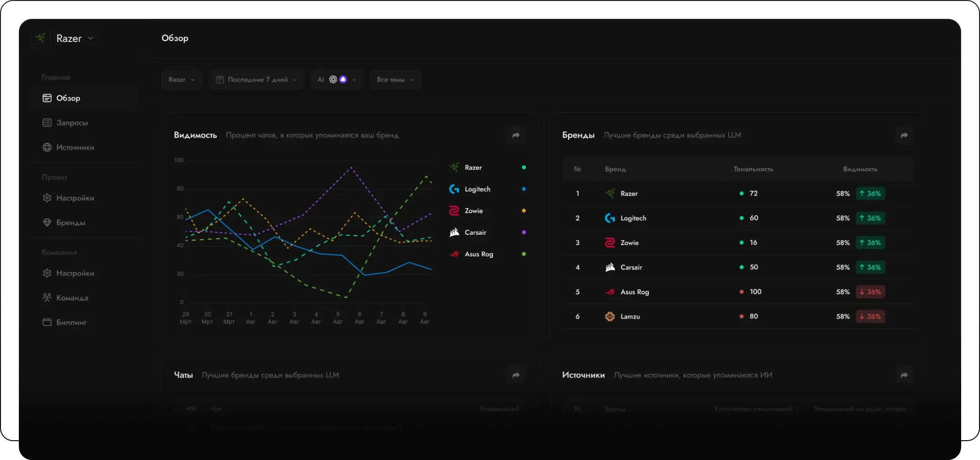
Task: Toggle Asus Rog green legend dot
Action: (x=524, y=254)
